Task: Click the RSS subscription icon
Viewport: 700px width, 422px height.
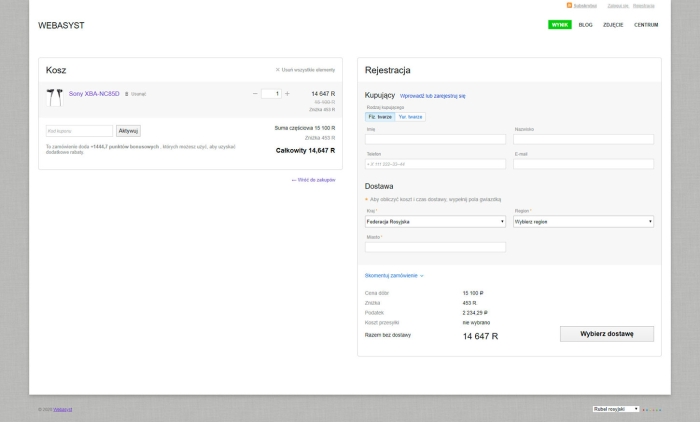Action: 570,5
